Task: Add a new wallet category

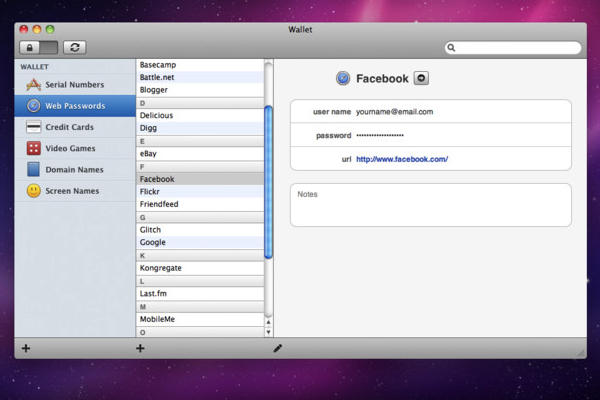Action: click(x=26, y=348)
